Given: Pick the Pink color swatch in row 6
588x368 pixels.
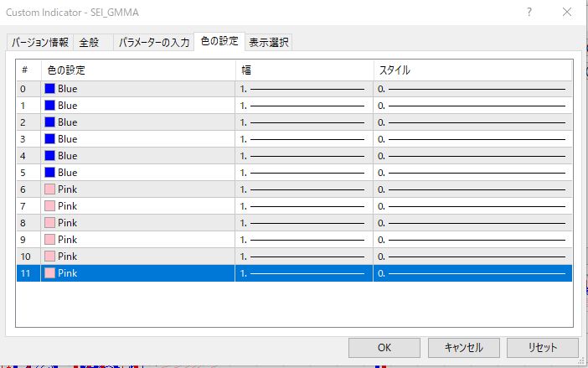Looking at the screenshot, I should [x=49, y=189].
